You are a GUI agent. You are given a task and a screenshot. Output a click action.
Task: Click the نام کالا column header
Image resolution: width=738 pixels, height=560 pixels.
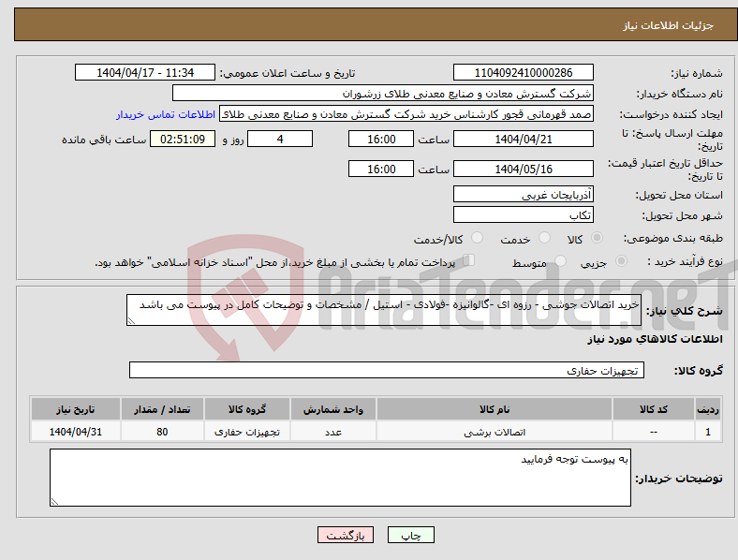(494, 409)
